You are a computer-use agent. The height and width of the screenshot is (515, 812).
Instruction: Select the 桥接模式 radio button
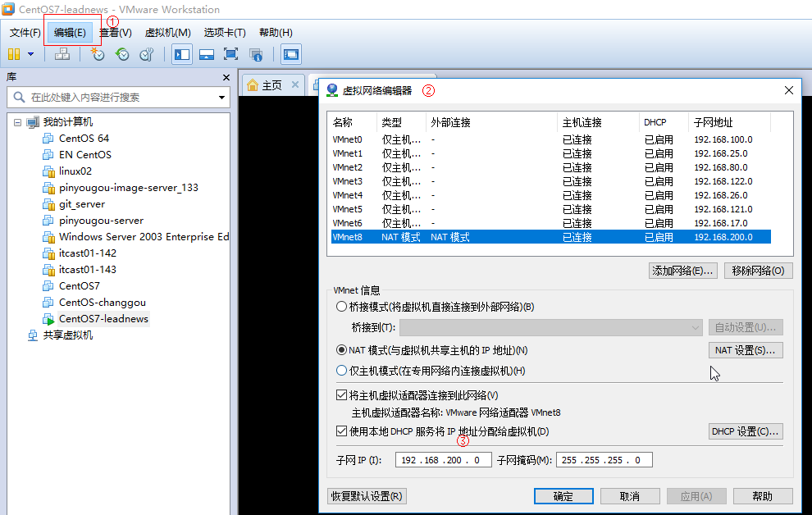(341, 307)
